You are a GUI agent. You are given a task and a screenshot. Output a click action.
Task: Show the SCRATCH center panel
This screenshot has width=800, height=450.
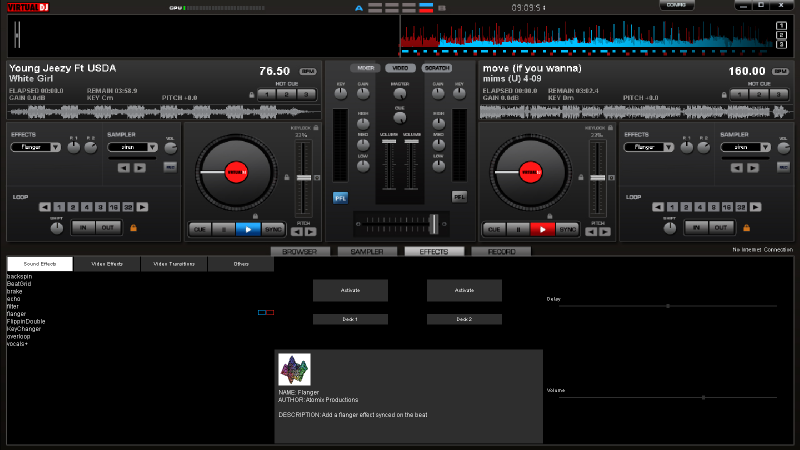(437, 68)
